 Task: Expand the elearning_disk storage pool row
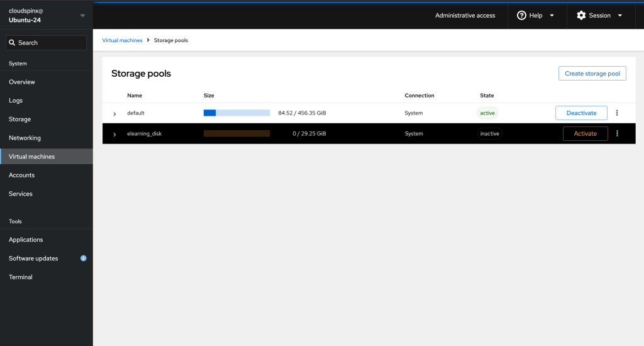[x=114, y=134]
